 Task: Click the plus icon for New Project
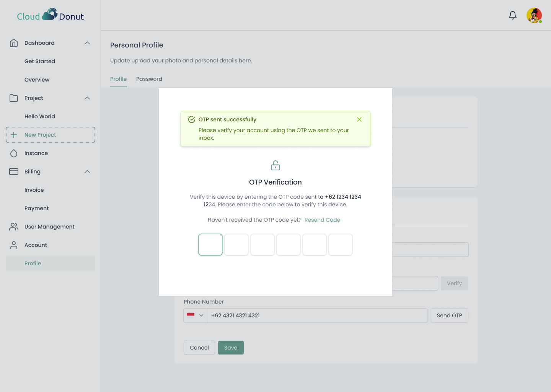click(x=14, y=135)
